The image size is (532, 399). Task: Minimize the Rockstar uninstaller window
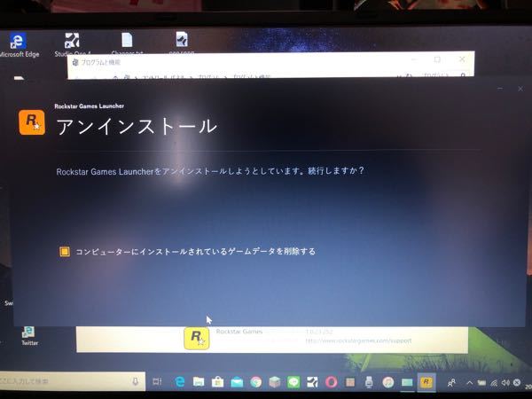tap(500, 89)
